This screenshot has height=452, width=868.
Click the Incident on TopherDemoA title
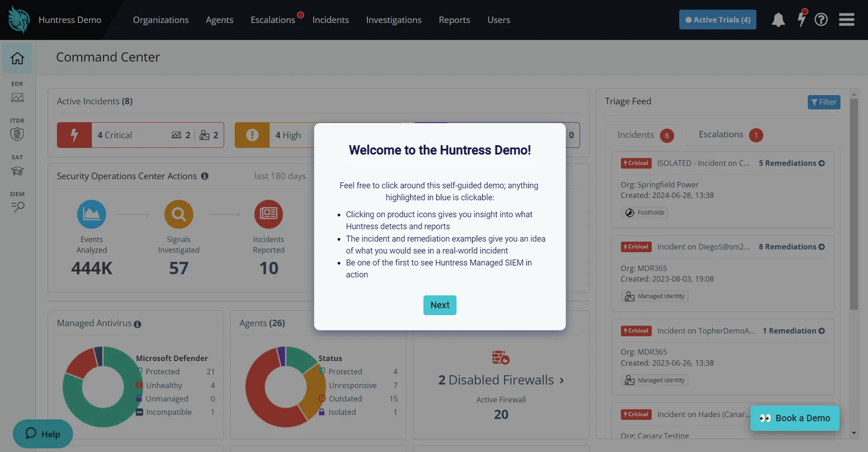706,331
